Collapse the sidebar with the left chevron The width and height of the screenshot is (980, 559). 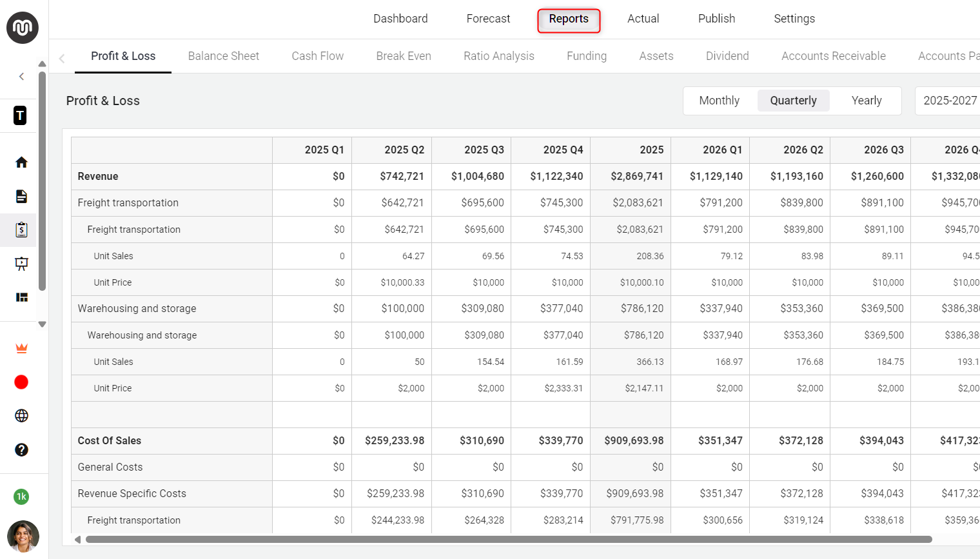tap(21, 77)
